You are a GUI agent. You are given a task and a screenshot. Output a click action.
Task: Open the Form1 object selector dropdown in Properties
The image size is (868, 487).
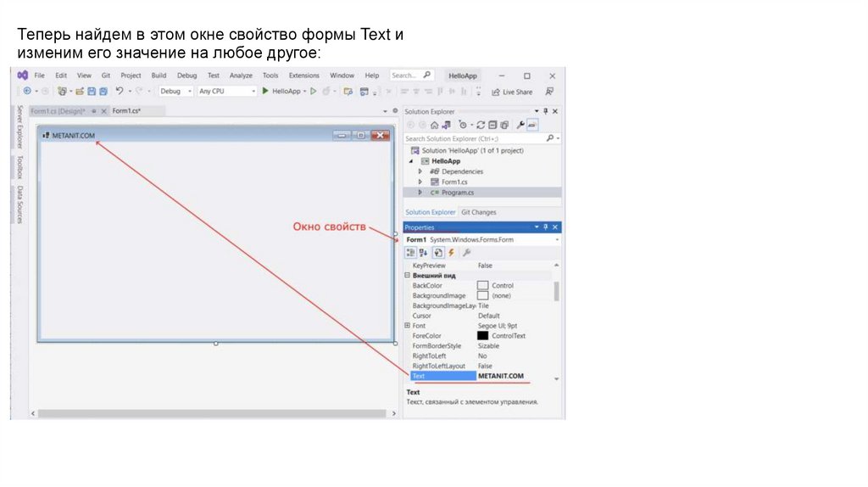point(556,240)
